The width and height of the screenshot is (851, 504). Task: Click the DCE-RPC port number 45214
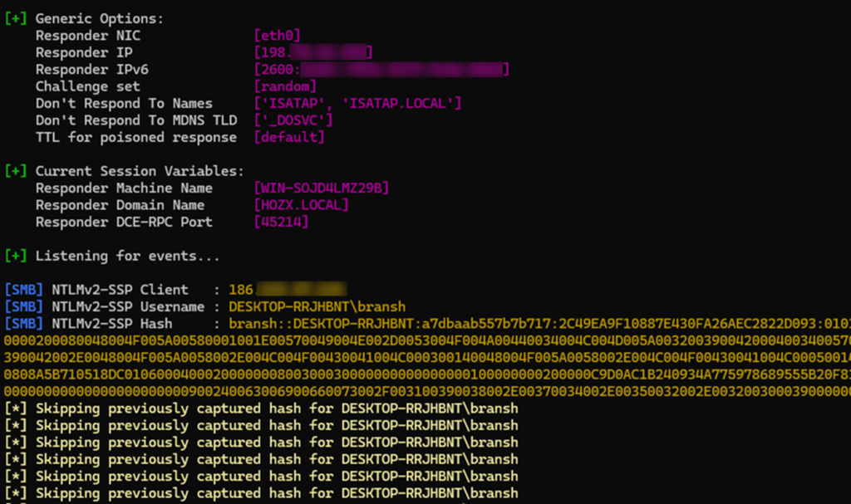282,222
